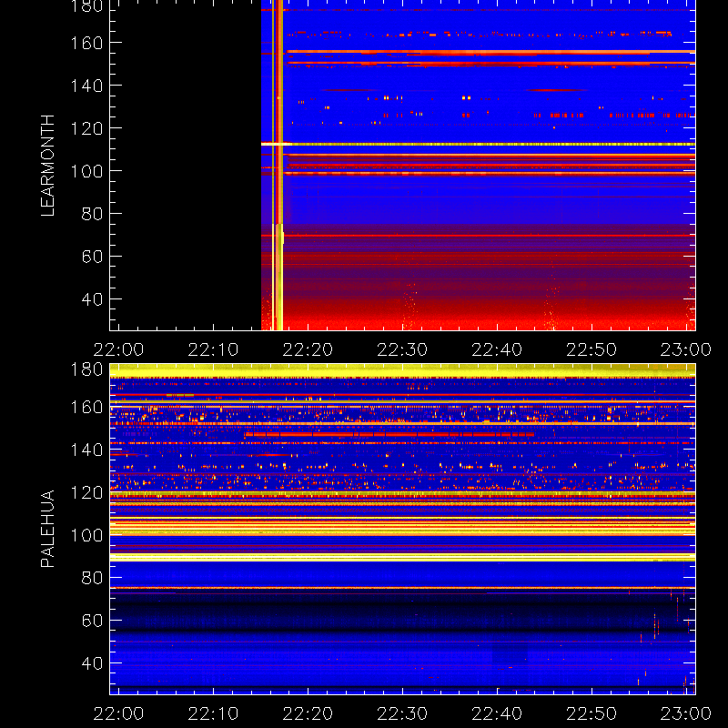Click the bright vertical burst streak in Learmonth spectrogram
The image size is (728, 728).
(278, 166)
